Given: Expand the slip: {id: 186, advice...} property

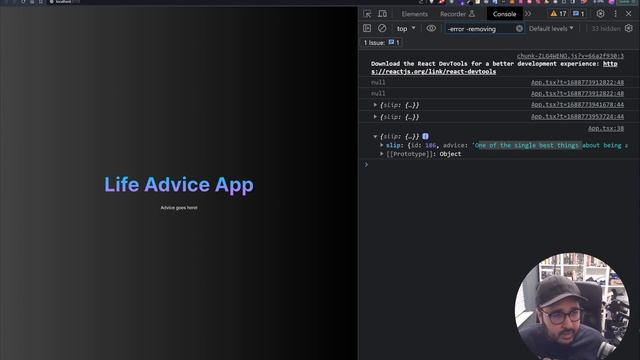Looking at the screenshot, I should pyautogui.click(x=382, y=145).
